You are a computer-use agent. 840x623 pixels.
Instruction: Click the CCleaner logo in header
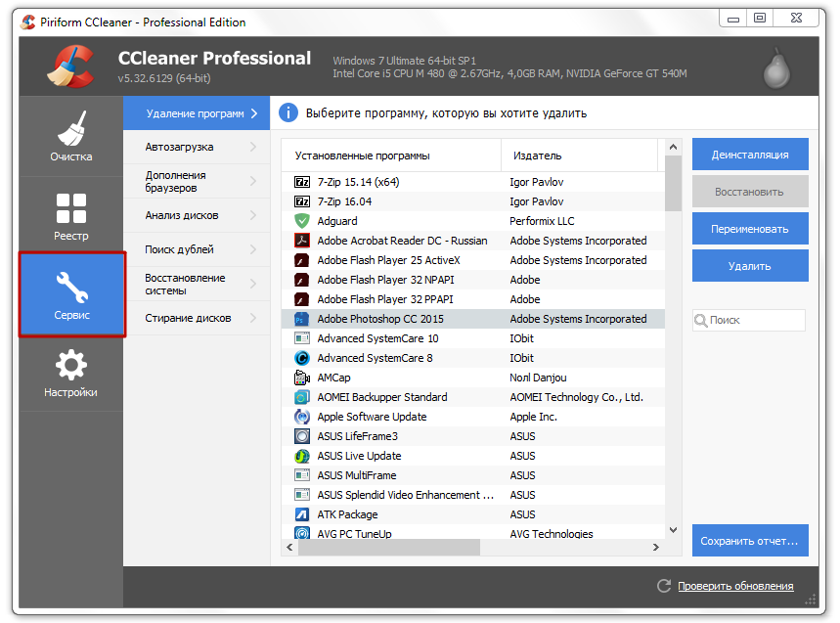click(70, 67)
